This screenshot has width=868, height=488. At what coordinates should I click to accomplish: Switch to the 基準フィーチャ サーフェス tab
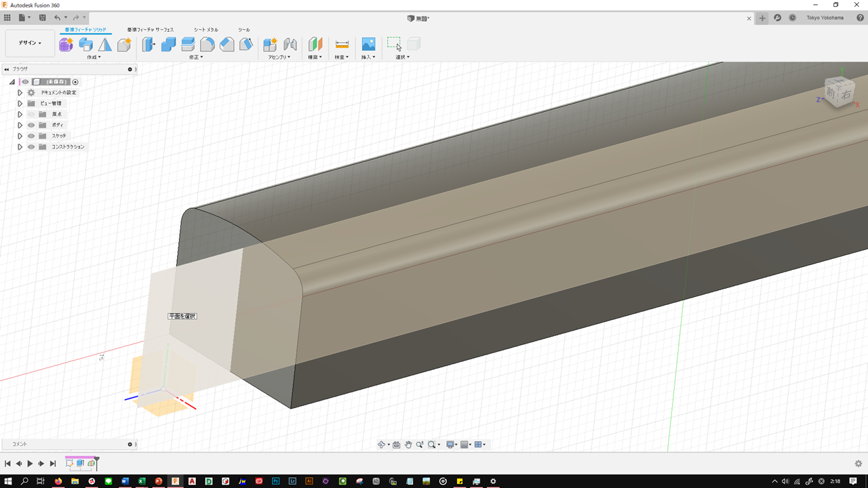pos(150,30)
